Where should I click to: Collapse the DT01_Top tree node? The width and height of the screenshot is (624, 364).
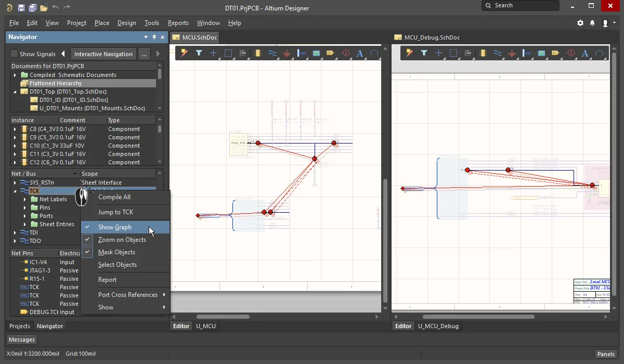[15, 92]
